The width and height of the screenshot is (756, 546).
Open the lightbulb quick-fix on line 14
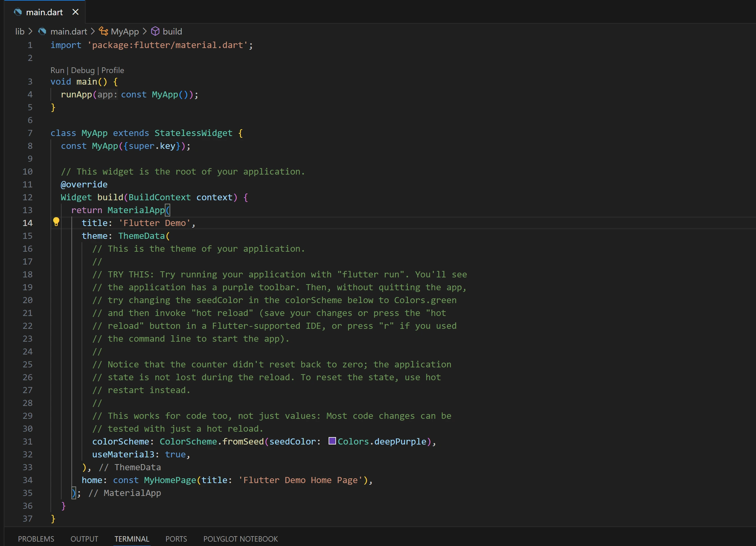tap(56, 222)
